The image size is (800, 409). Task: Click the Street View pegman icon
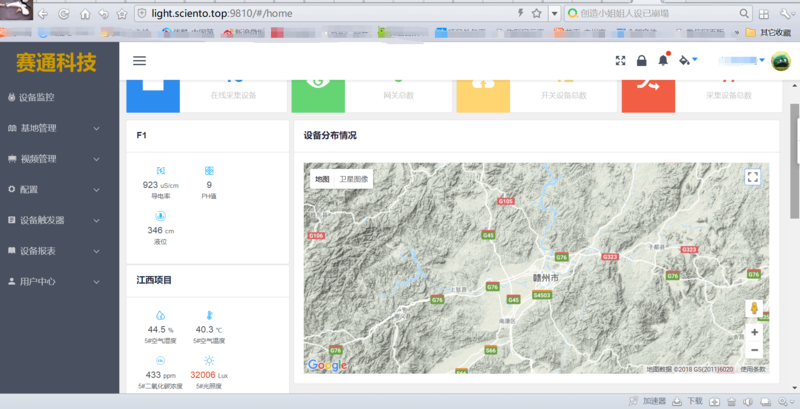(753, 308)
